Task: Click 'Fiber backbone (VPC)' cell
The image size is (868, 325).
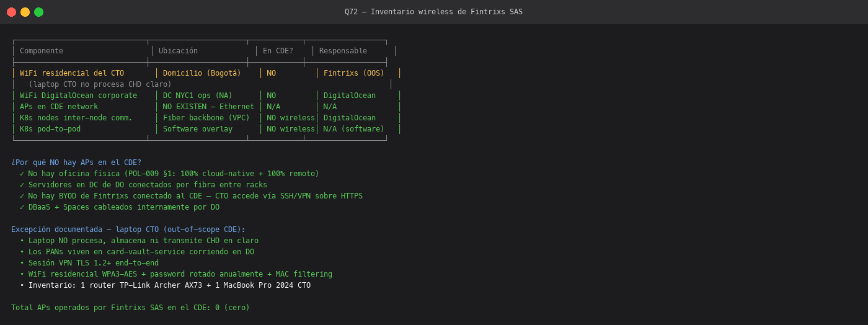Action: [206, 118]
